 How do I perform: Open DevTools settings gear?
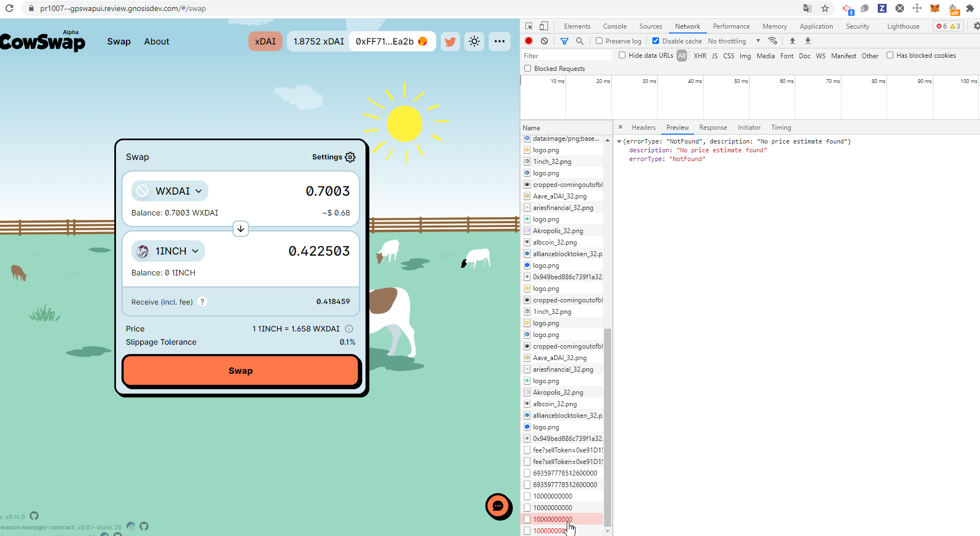click(x=976, y=26)
